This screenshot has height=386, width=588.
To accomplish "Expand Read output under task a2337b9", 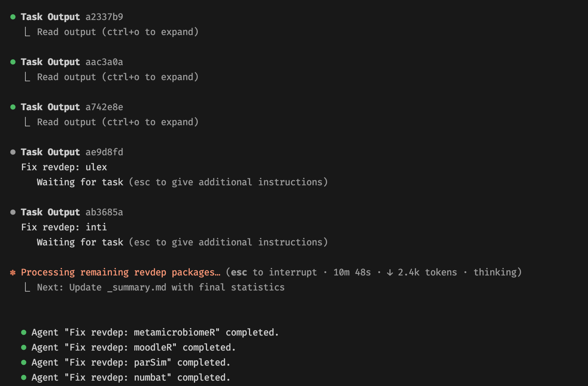I will point(117,32).
